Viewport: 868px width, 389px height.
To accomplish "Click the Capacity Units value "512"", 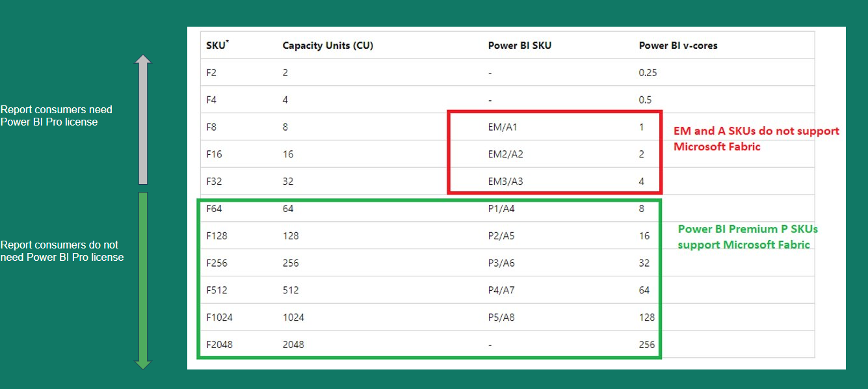I will click(290, 290).
